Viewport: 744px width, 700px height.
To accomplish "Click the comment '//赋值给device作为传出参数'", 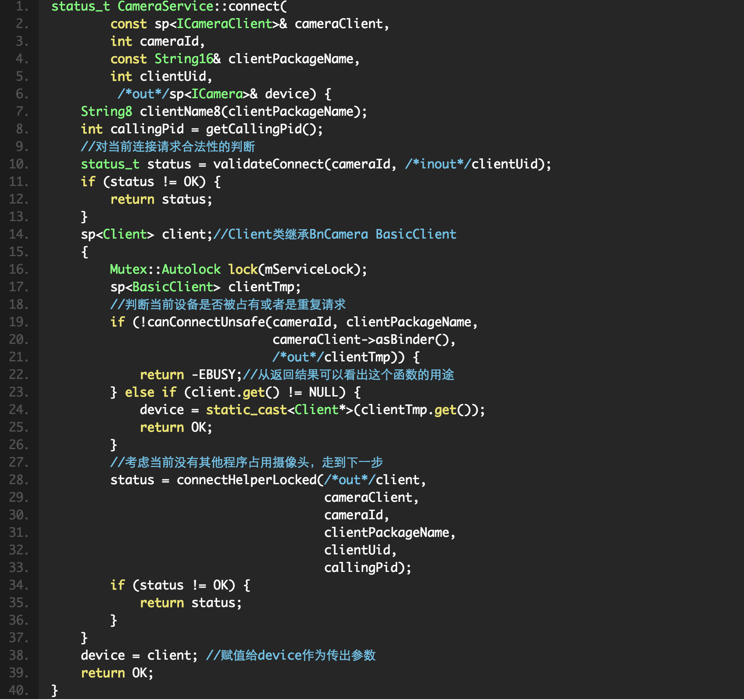I will click(x=291, y=655).
